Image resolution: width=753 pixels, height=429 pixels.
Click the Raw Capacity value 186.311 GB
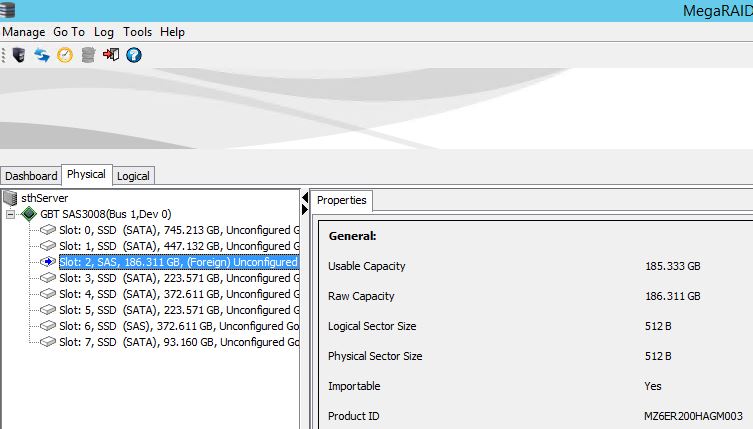tap(673, 296)
